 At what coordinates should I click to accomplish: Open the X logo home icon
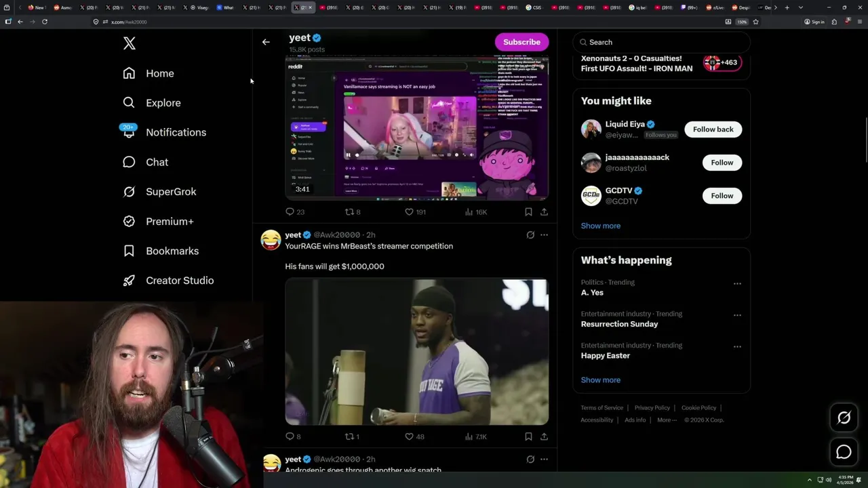tap(130, 43)
